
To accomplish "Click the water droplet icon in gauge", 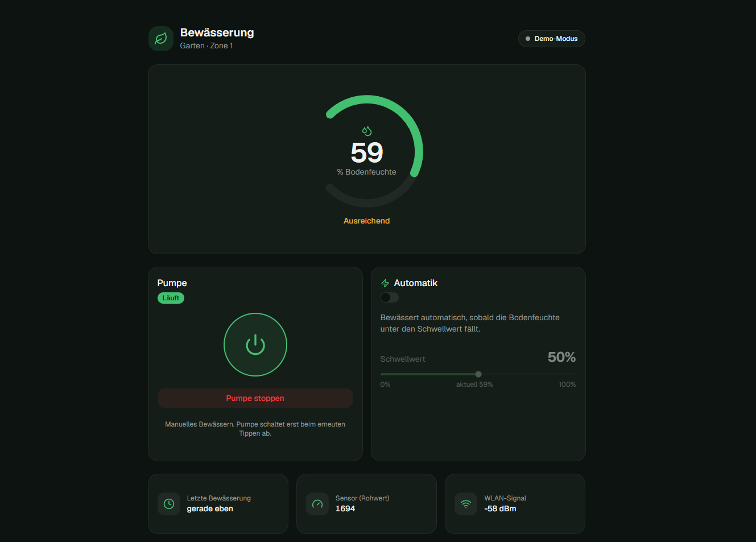I will 367,131.
